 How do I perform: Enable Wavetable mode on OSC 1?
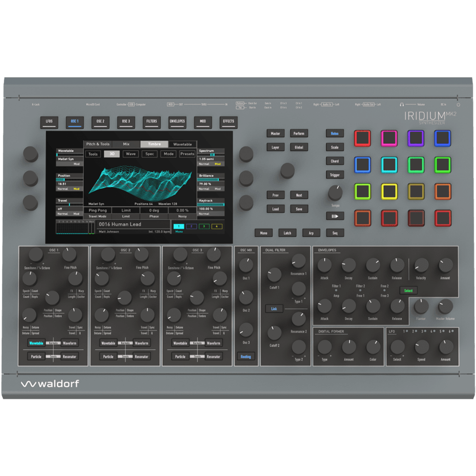pyautogui.click(x=37, y=343)
